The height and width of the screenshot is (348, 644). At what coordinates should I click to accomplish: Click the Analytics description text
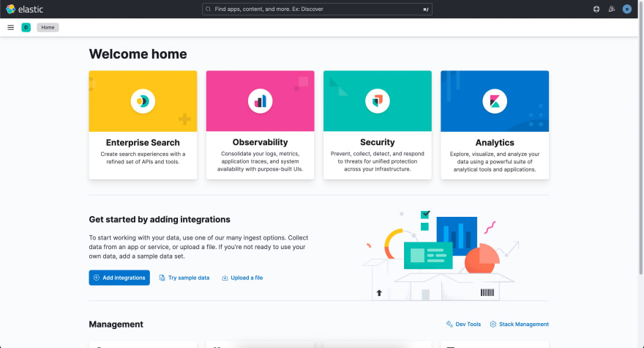point(495,162)
